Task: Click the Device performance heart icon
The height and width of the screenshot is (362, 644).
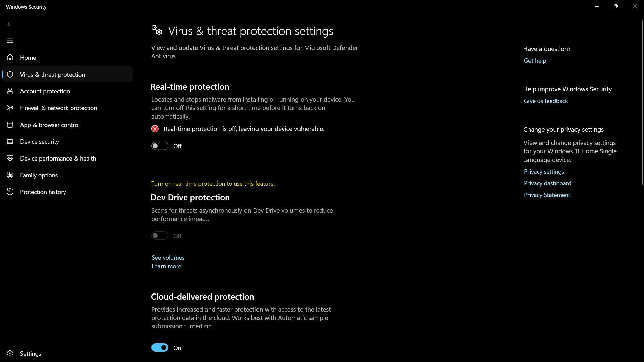Action: tap(10, 158)
